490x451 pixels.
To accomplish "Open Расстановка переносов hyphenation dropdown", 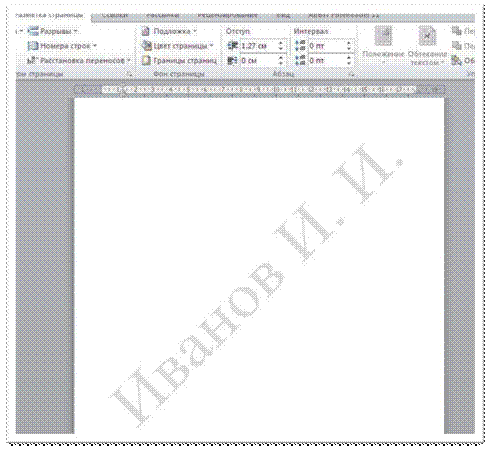I will click(x=79, y=61).
